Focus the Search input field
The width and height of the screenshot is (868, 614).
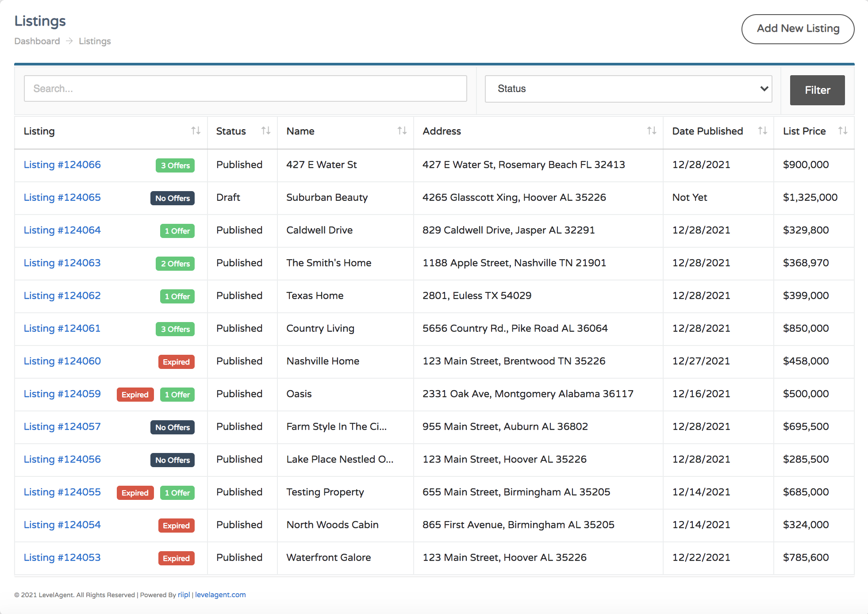pyautogui.click(x=246, y=88)
